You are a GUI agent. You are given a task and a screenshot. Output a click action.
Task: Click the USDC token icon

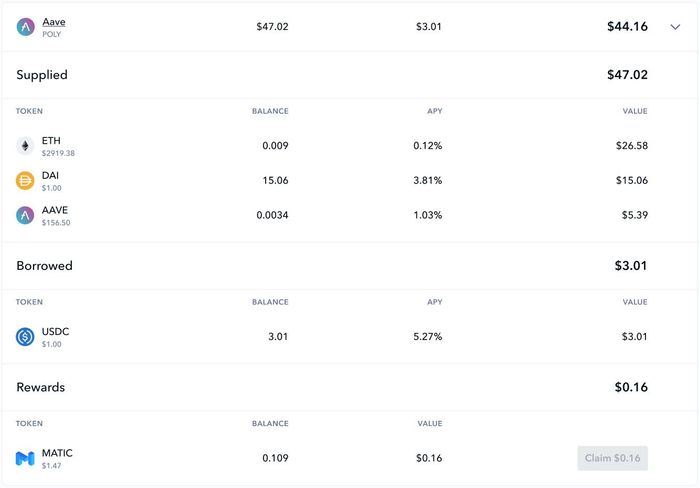point(25,337)
